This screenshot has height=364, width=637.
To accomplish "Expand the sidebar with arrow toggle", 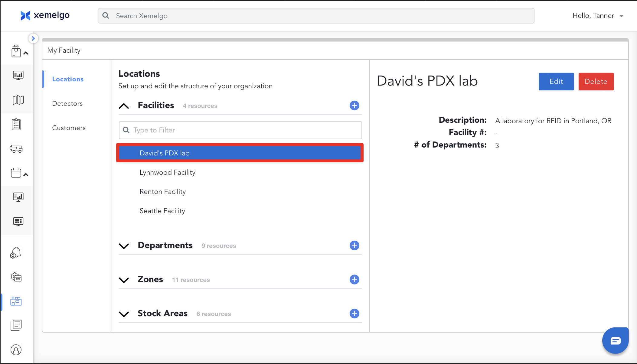I will click(33, 38).
